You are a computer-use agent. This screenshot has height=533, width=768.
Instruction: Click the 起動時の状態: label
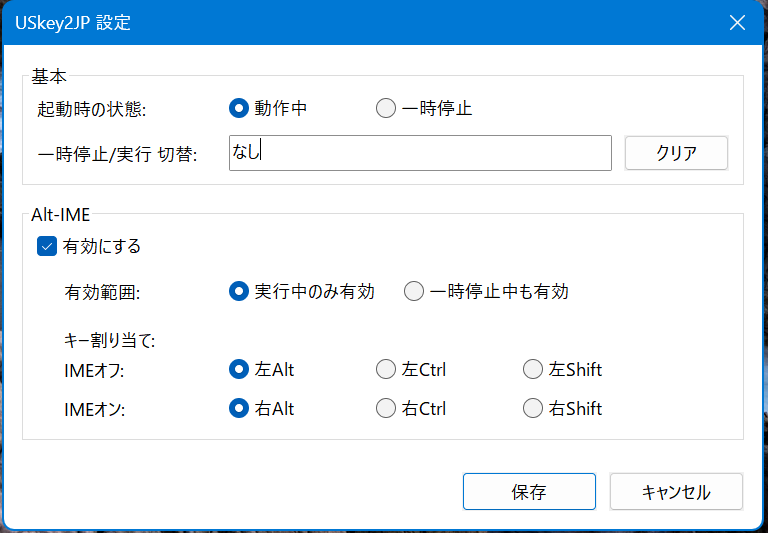[92, 109]
